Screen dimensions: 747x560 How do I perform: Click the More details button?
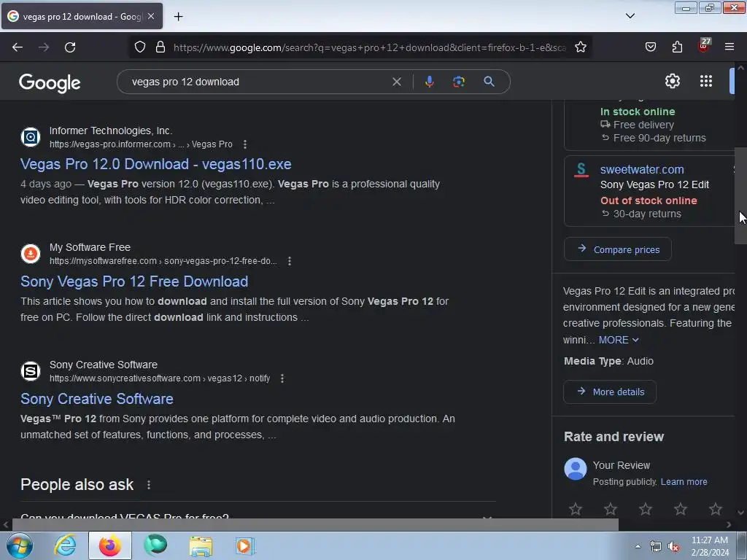tap(610, 392)
